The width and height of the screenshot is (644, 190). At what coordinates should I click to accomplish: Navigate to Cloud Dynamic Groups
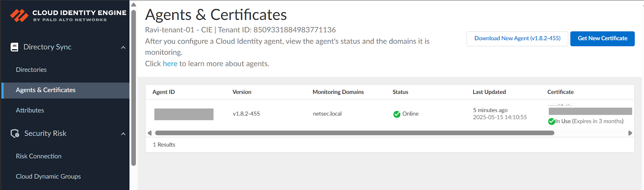coord(48,176)
